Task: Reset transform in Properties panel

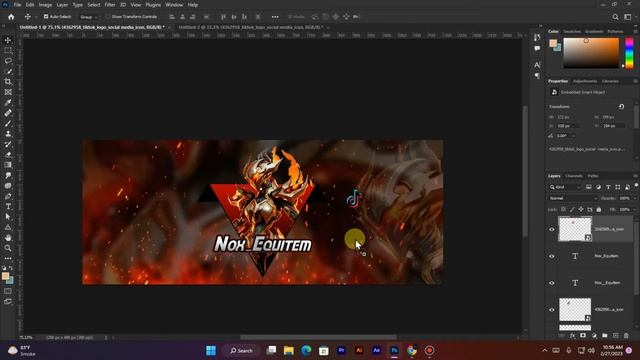Action: [621, 107]
